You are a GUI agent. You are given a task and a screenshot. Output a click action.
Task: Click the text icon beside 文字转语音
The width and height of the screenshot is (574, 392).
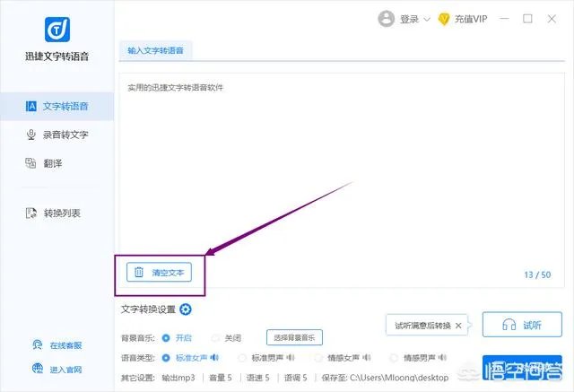[31, 106]
